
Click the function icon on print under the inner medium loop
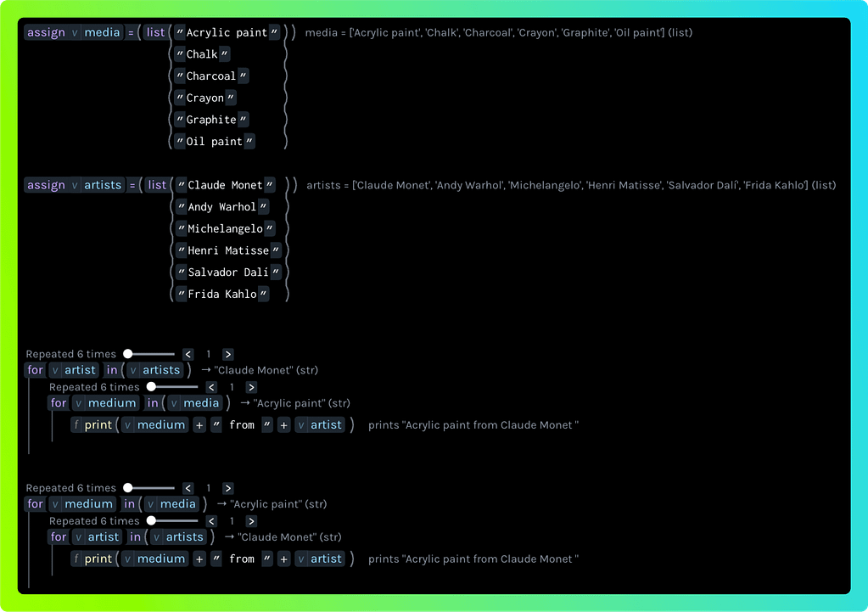[x=76, y=424]
